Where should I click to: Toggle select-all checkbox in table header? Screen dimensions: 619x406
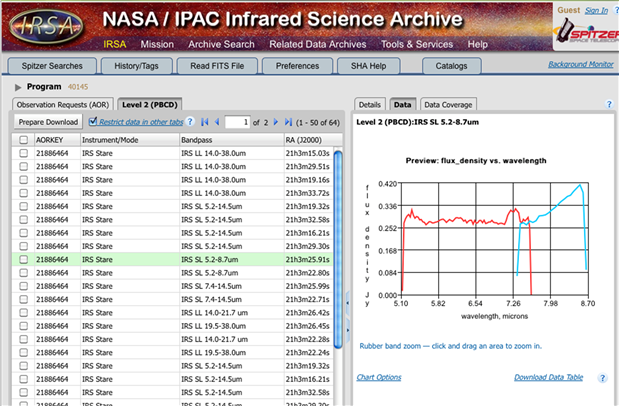click(x=24, y=140)
